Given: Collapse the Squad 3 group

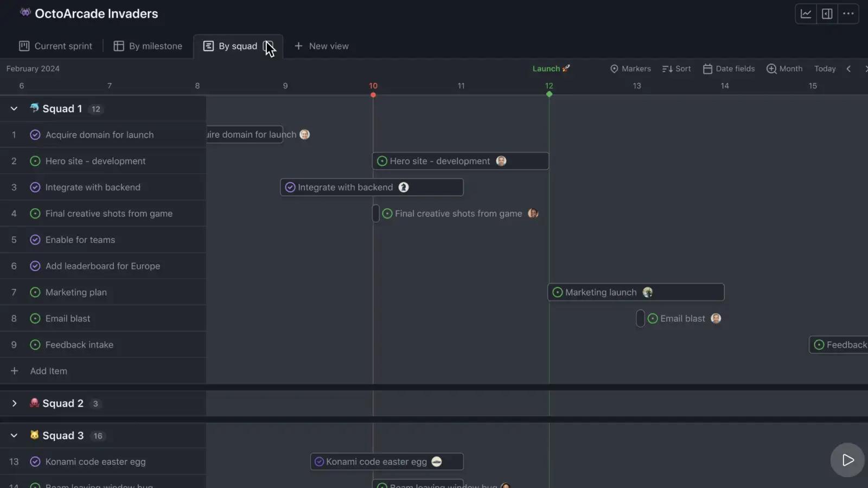Looking at the screenshot, I should tap(14, 436).
